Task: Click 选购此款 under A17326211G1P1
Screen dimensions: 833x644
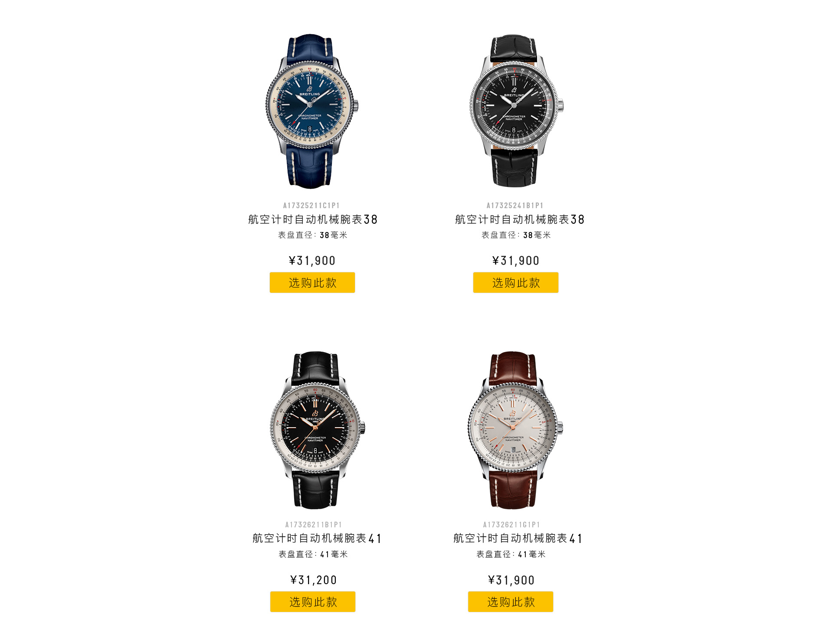Action: point(511,602)
